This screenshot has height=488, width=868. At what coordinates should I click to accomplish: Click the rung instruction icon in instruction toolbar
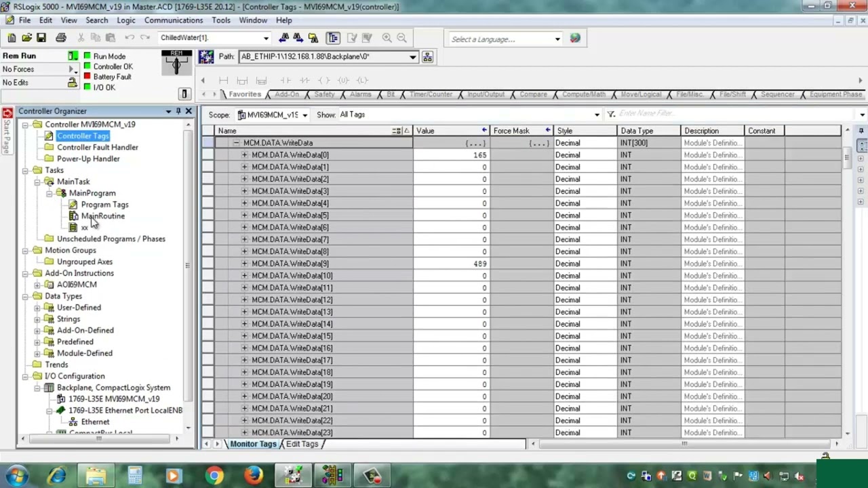tap(223, 81)
